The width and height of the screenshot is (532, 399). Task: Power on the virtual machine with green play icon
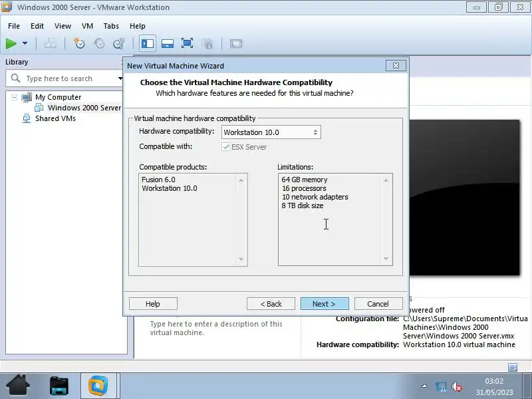coord(11,43)
